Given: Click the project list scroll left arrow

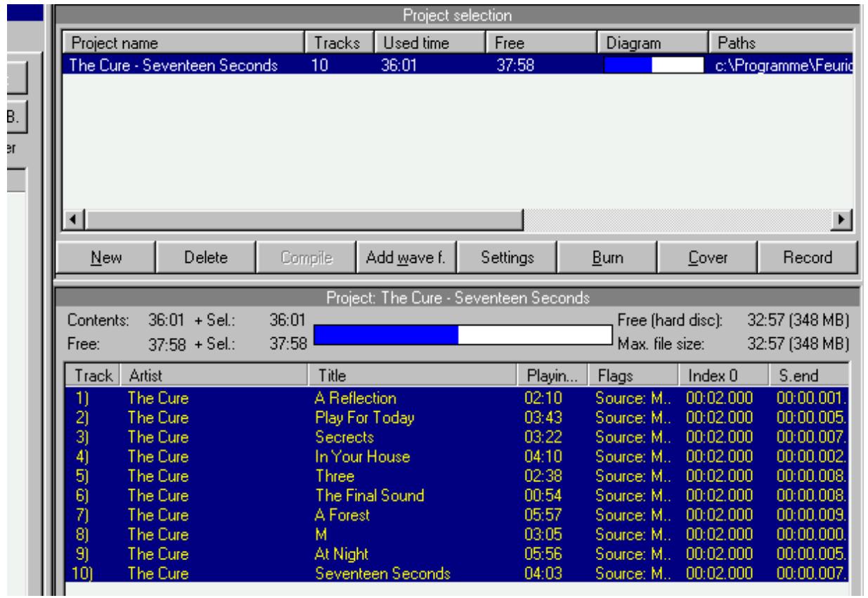Looking at the screenshot, I should coord(75,219).
